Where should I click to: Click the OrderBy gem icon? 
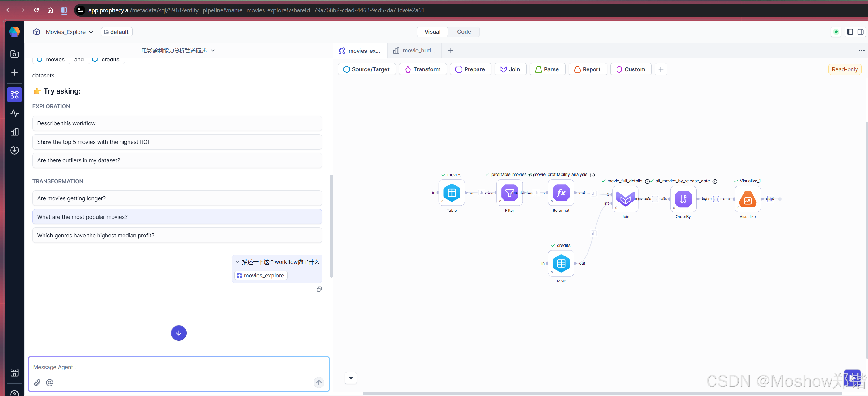683,199
